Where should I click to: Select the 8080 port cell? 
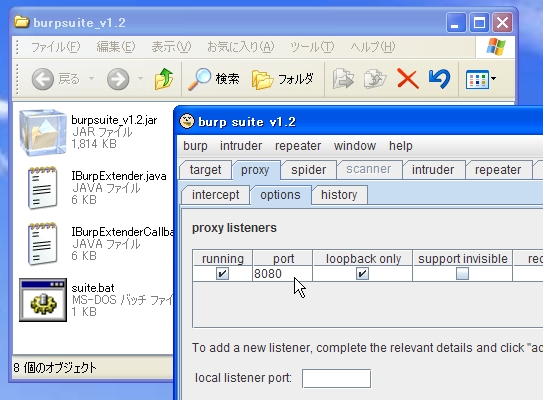pos(282,274)
